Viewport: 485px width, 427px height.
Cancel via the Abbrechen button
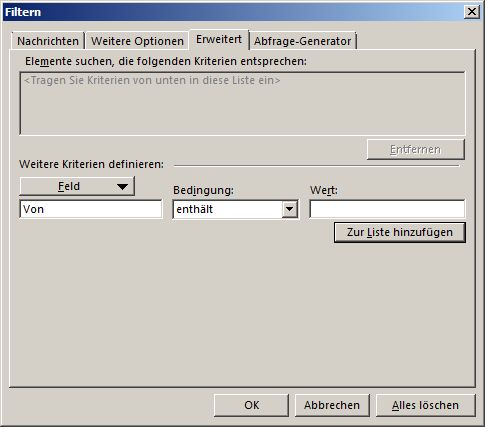tap(332, 405)
